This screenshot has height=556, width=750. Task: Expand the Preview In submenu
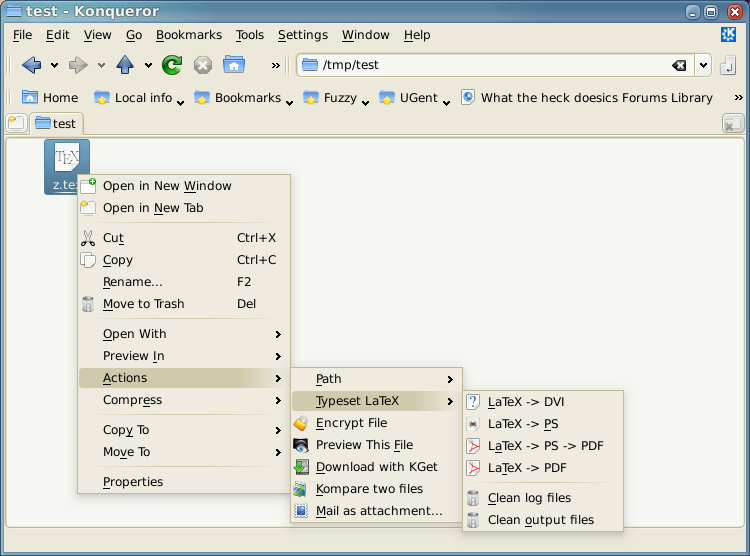pyautogui.click(x=184, y=356)
